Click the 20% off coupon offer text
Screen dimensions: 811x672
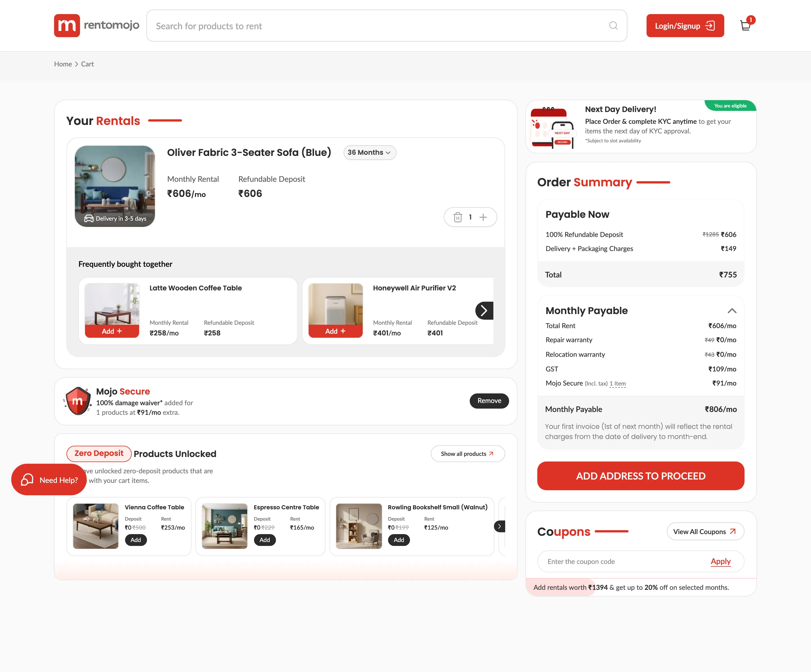click(x=631, y=587)
